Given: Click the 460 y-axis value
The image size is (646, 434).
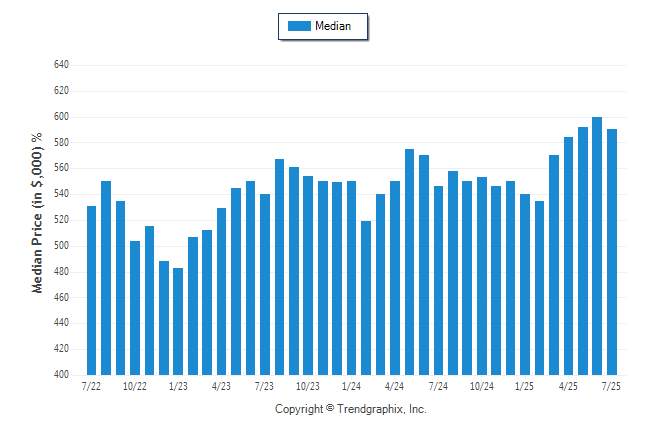Looking at the screenshot, I should pyautogui.click(x=61, y=297).
